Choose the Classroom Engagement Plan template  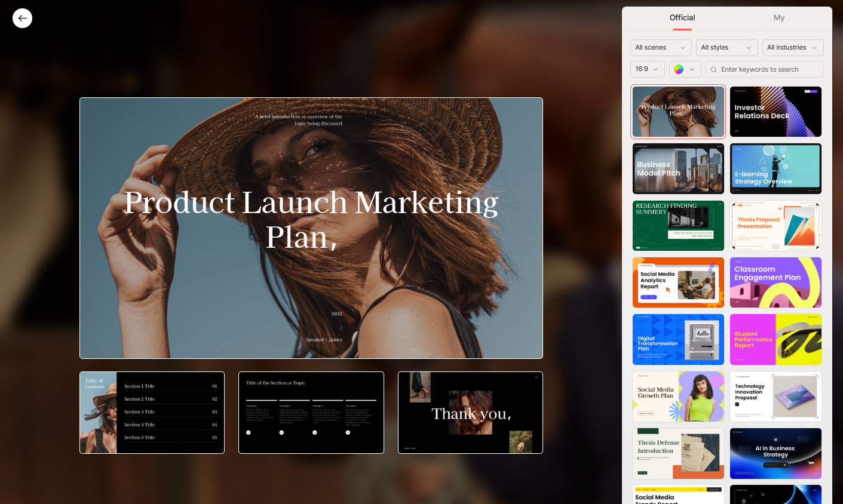click(x=775, y=282)
